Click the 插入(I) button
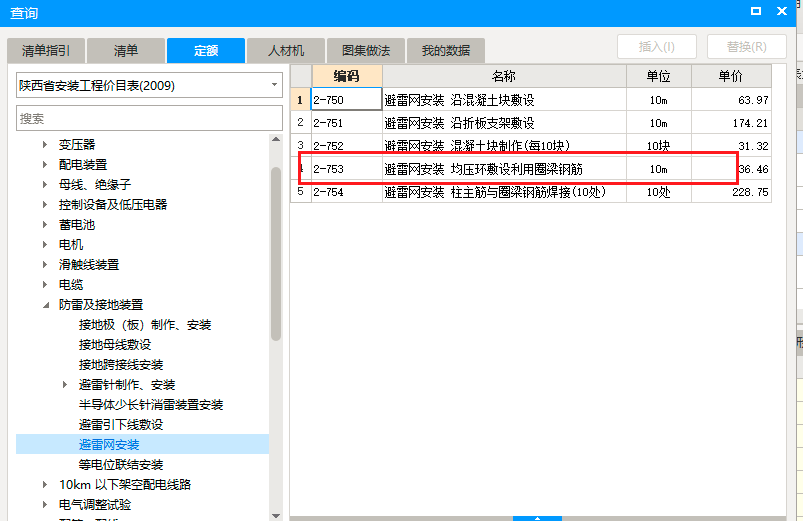Image resolution: width=803 pixels, height=521 pixels. (657, 47)
